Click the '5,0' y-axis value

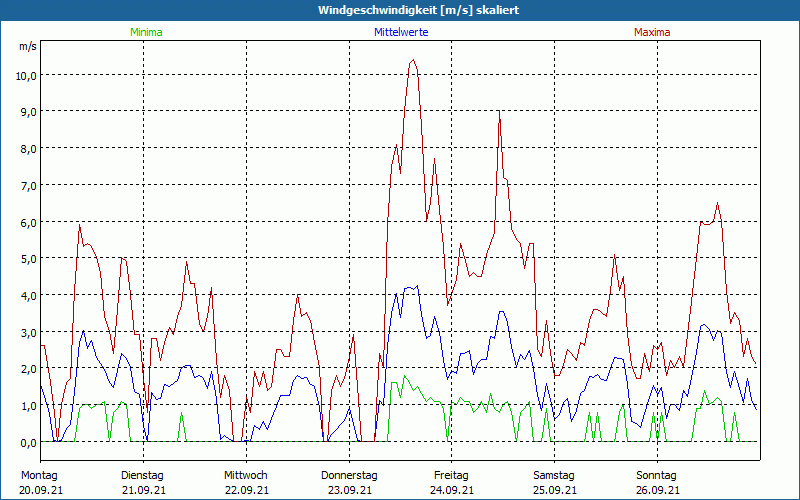click(x=29, y=259)
